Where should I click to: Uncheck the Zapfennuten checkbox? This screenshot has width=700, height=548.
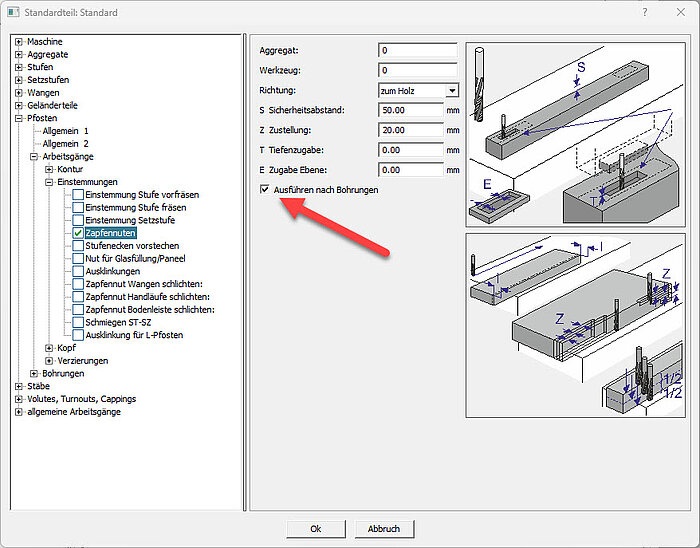click(x=78, y=233)
